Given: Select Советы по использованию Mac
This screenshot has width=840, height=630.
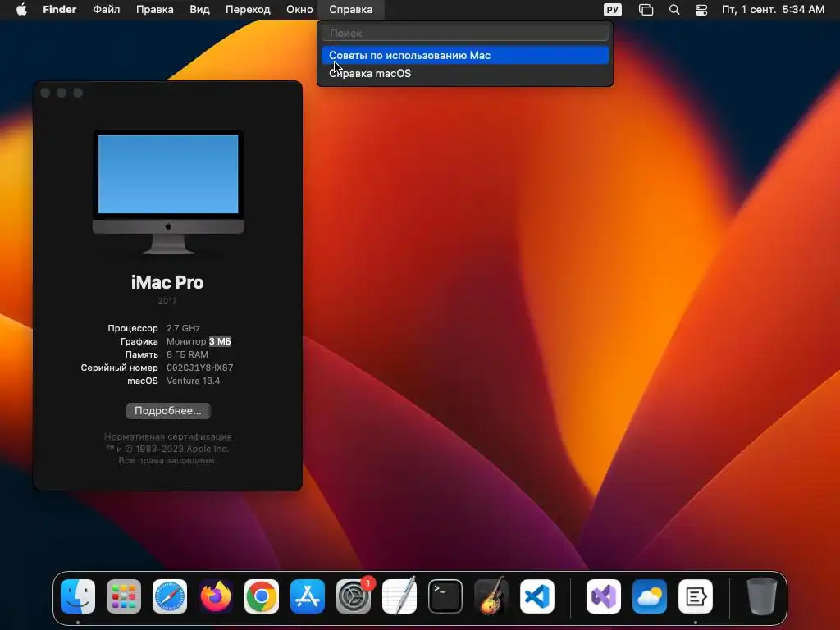Looking at the screenshot, I should [x=465, y=55].
